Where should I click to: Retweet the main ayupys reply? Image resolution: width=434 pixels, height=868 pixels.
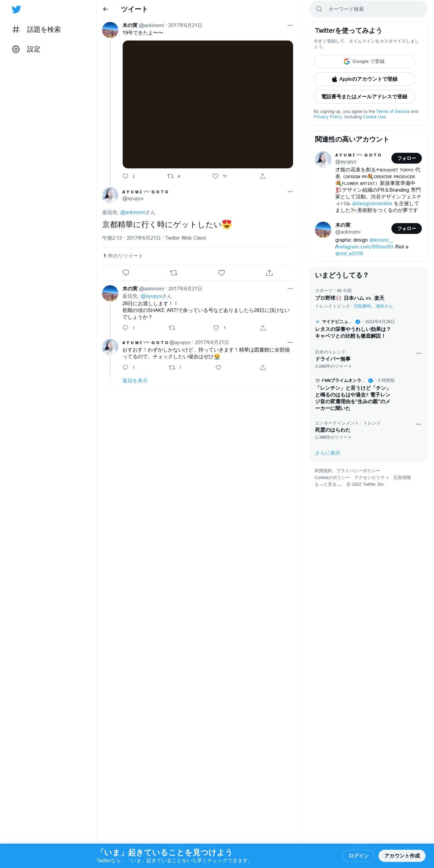[x=174, y=273]
